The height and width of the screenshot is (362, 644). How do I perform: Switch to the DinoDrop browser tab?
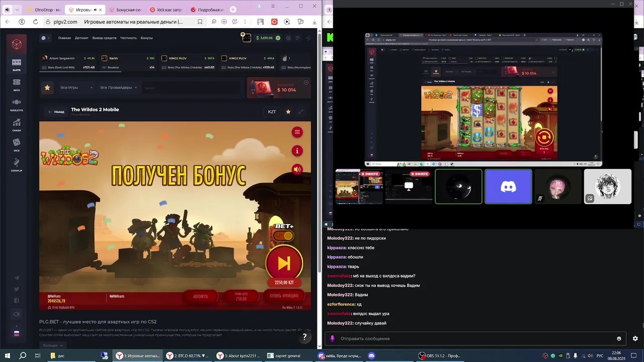[44, 10]
